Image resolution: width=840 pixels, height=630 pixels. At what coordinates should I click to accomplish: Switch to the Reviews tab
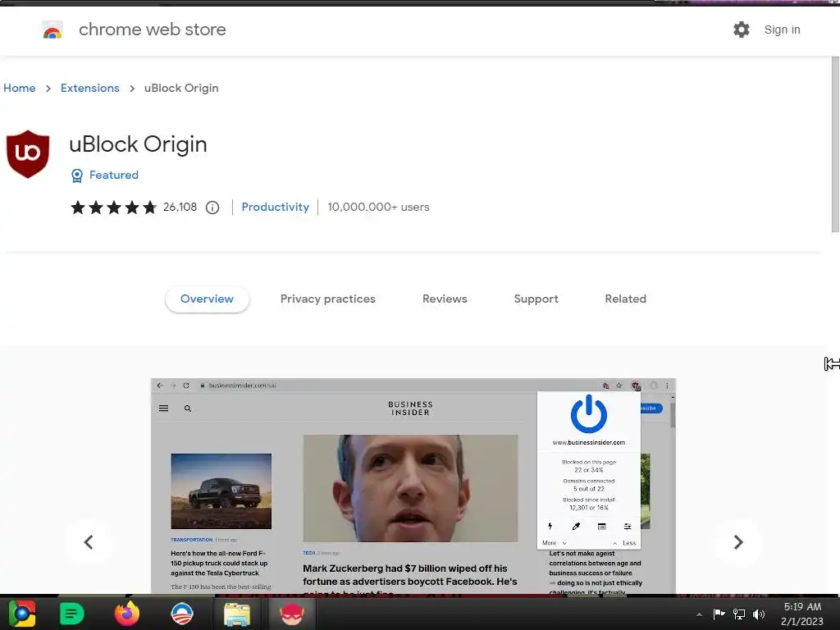pos(445,299)
